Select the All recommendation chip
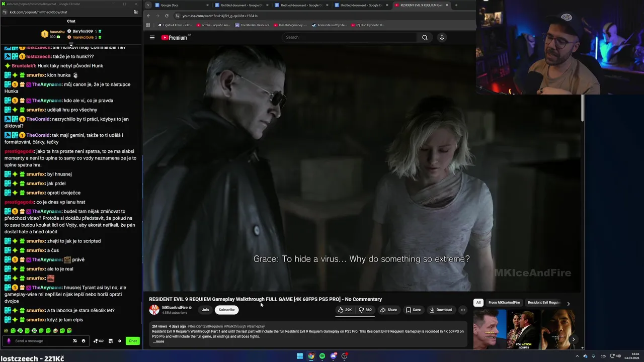Image resolution: width=644 pixels, height=362 pixels. click(x=478, y=303)
